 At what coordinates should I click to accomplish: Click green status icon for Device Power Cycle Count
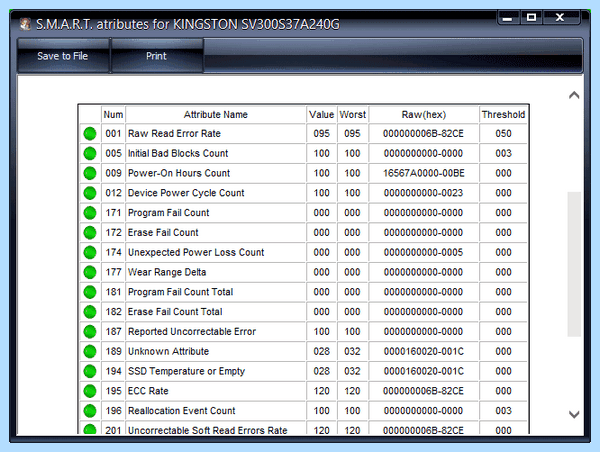pyautogui.click(x=90, y=193)
